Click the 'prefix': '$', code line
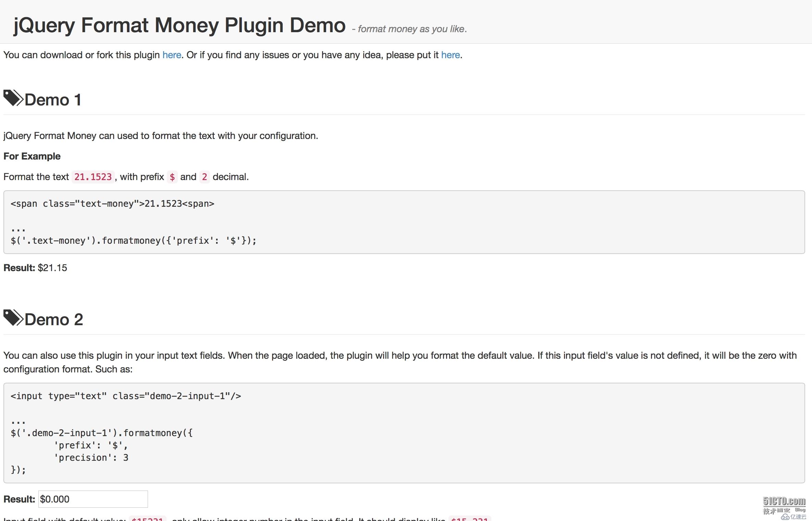 click(x=91, y=445)
